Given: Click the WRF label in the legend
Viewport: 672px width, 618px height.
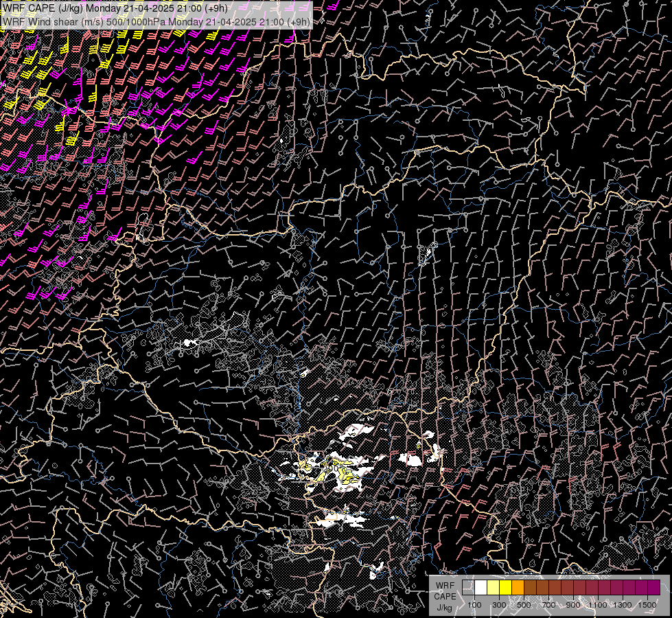Looking at the screenshot, I should 445,586.
